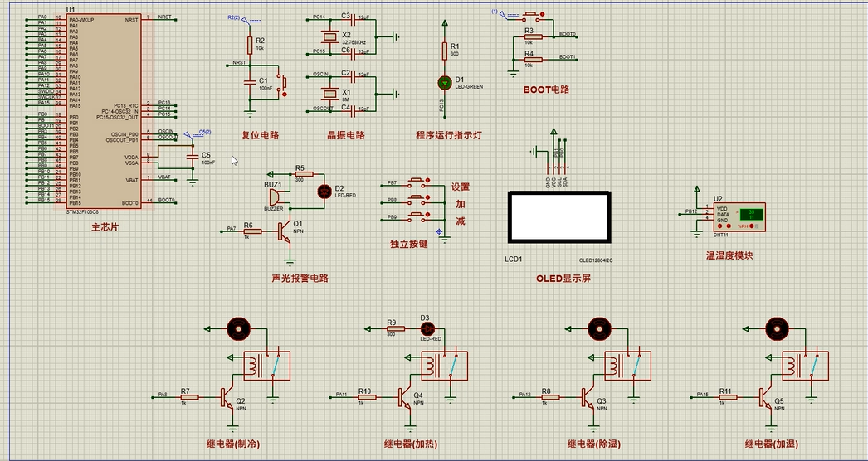The width and height of the screenshot is (868, 461).
Task: Select the motor in the 除湿 relay circuit
Action: click(599, 328)
